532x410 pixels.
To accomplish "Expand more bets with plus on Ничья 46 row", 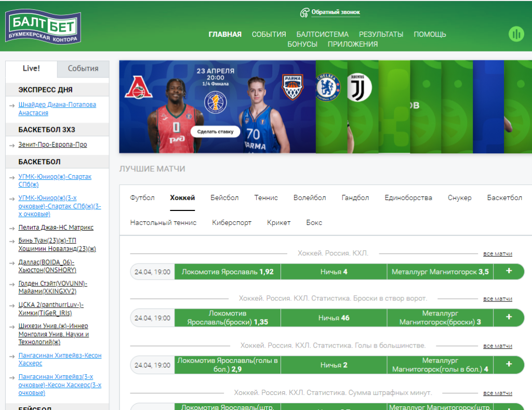I will pos(509,318).
